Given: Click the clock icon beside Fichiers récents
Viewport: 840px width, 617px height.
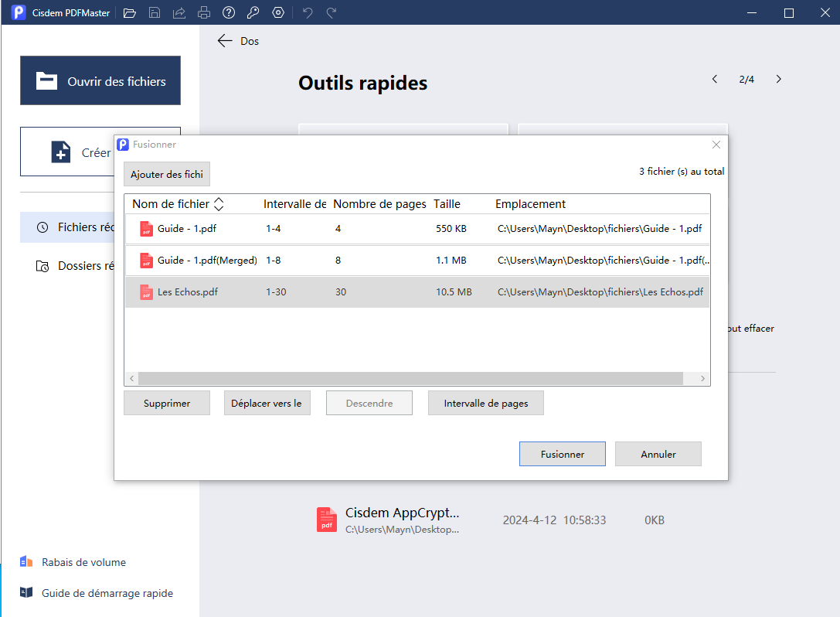Looking at the screenshot, I should point(43,227).
